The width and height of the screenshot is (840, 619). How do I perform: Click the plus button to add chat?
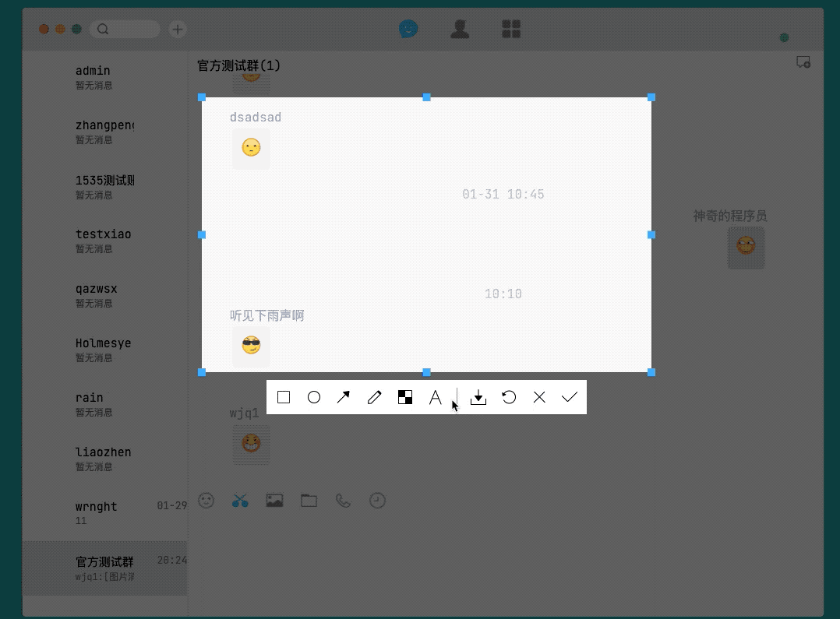pos(178,29)
